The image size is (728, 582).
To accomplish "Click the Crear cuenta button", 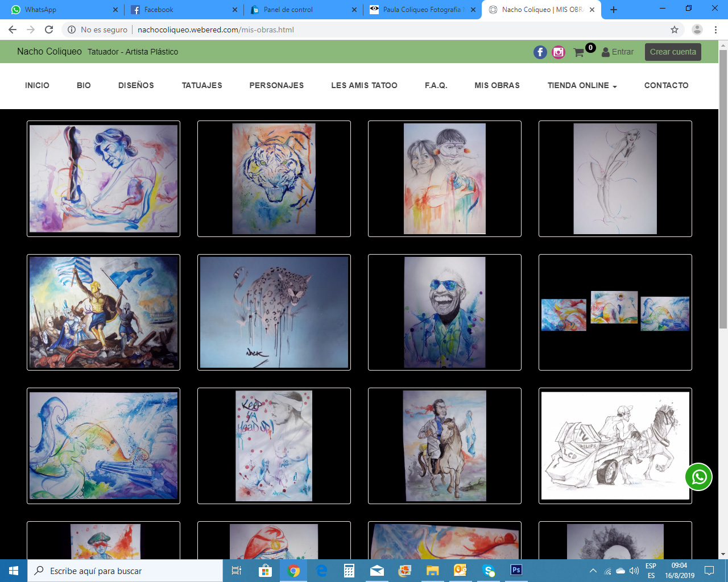I will click(x=673, y=52).
